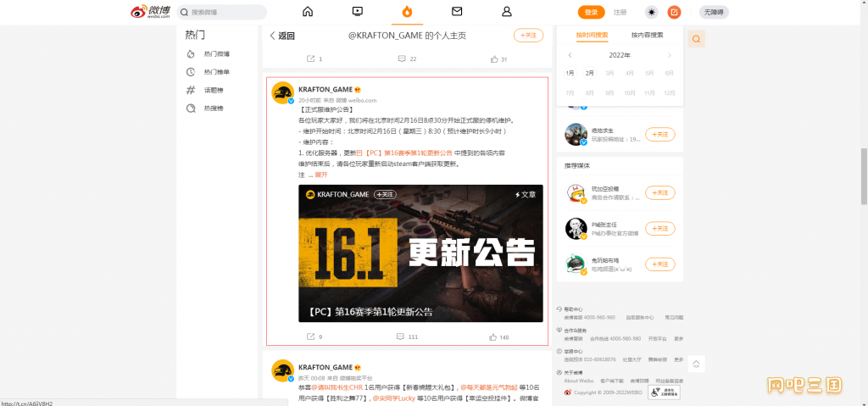Viewport: 868px width, 406px height.
Task: Click the 话题榜 hashtag sidebar icon
Action: point(191,91)
